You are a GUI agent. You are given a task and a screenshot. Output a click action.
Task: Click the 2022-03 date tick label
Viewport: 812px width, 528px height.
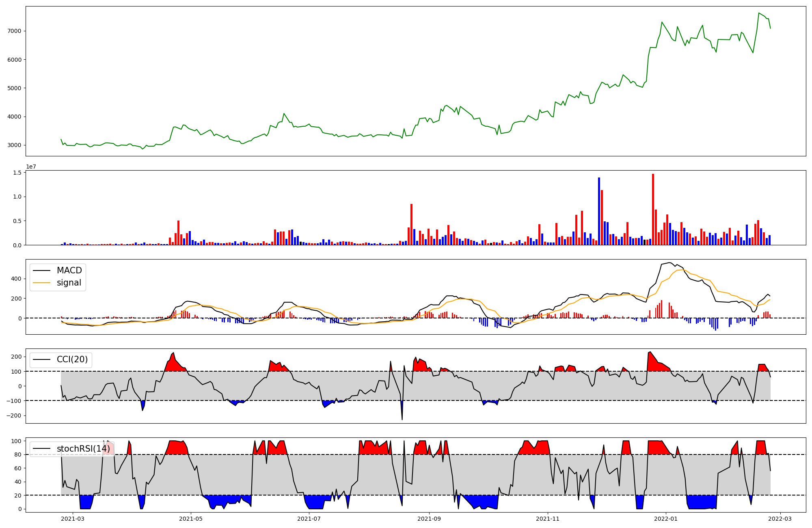780,519
